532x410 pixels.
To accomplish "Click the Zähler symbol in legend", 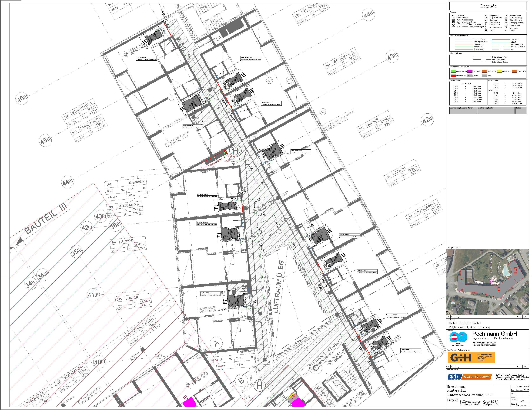I will [506, 31].
